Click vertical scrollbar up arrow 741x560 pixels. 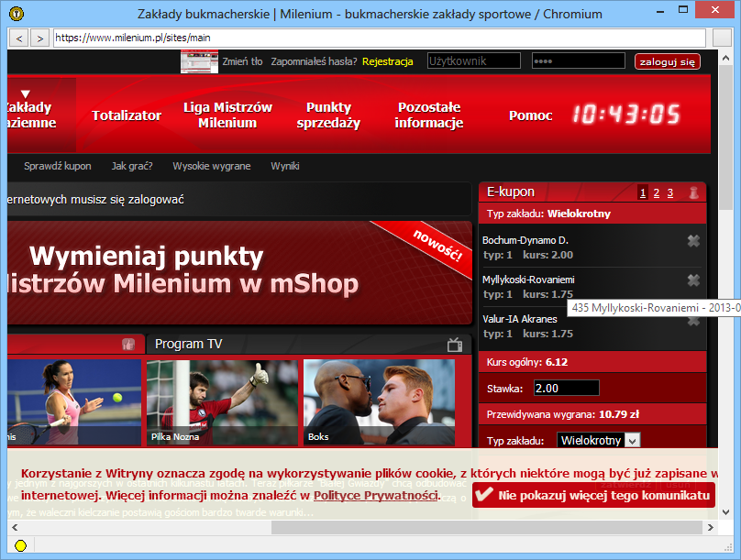[726, 58]
